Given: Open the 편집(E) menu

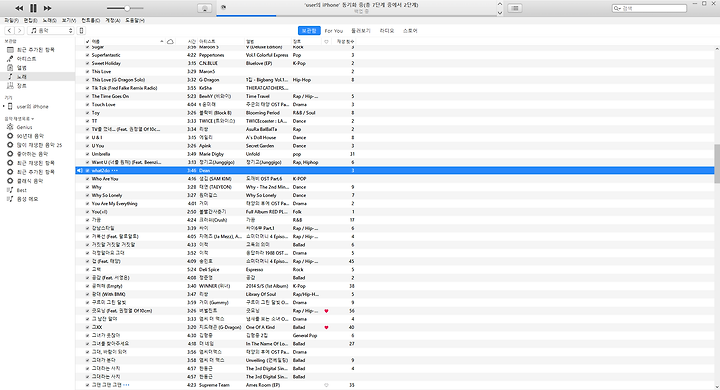Looking at the screenshot, I should 31,20.
